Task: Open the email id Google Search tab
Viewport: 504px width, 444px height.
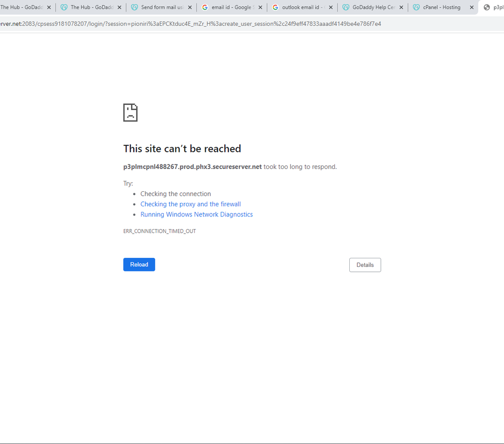Action: click(x=232, y=8)
